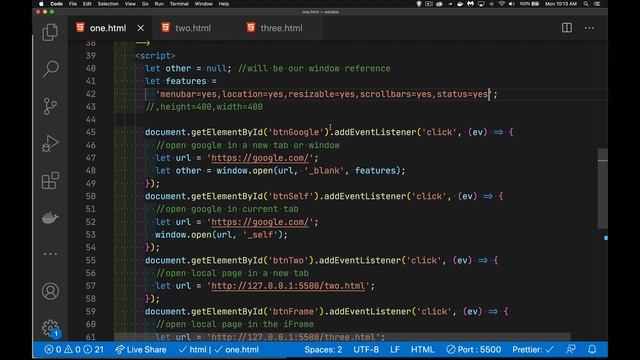The image size is (640, 360).
Task: Open the Search view in activity bar
Action: click(50, 69)
